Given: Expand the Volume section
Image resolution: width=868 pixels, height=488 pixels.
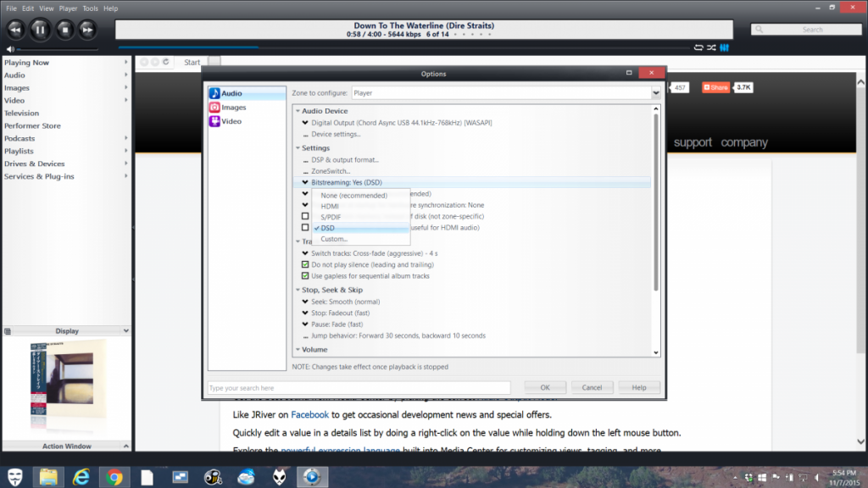Looking at the screenshot, I should coord(298,349).
